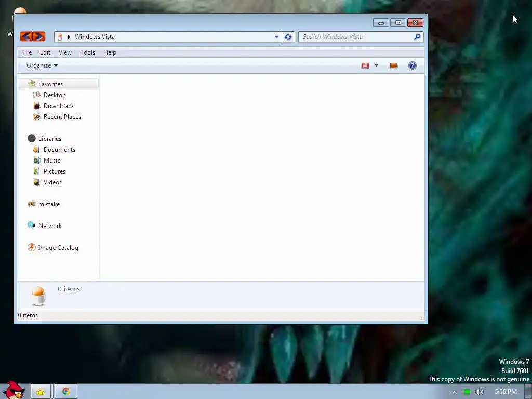The image size is (532, 399).
Task: Change view with the red view icon
Action: tap(365, 65)
